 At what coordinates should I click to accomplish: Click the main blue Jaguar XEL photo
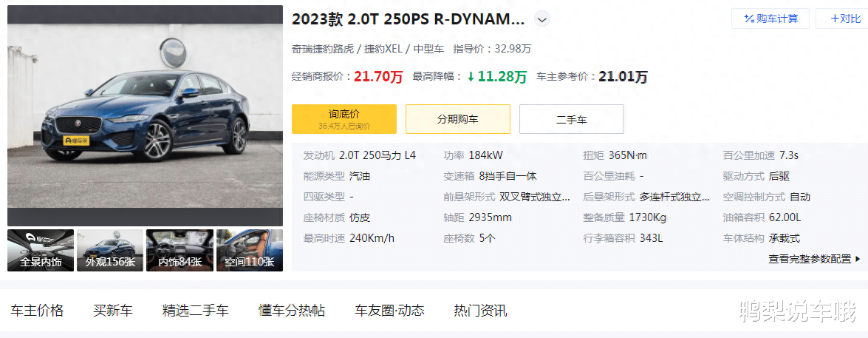145,116
